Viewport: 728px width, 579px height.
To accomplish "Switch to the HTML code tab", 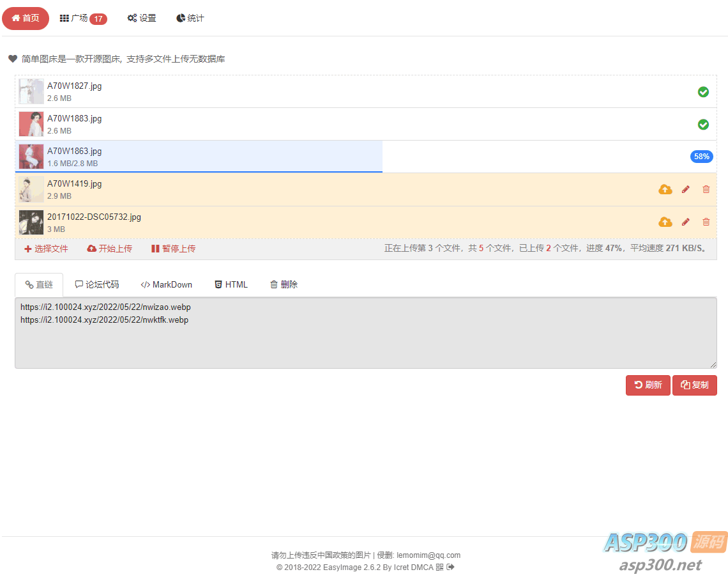I will 231,284.
